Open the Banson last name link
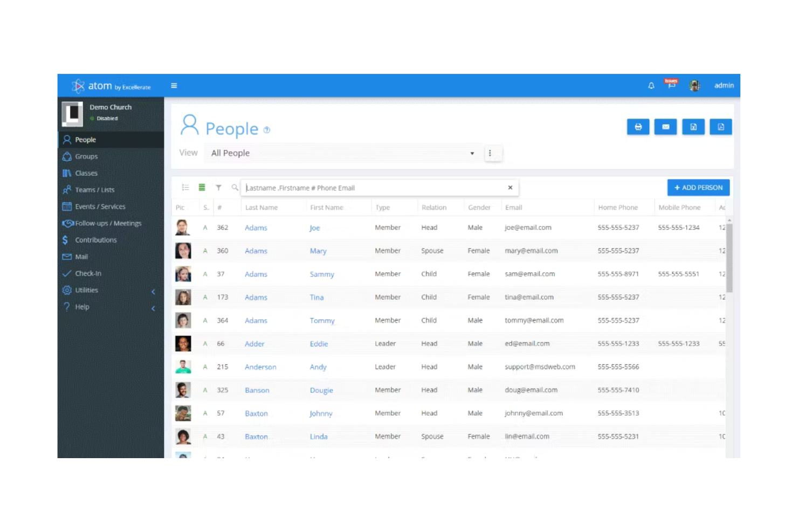This screenshot has height=532, width=798. 257,390
